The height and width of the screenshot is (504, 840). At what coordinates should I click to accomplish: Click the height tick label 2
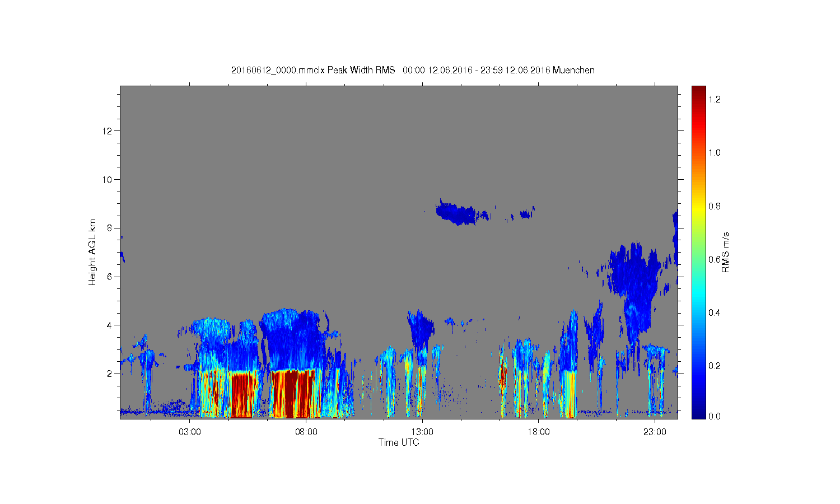(110, 374)
